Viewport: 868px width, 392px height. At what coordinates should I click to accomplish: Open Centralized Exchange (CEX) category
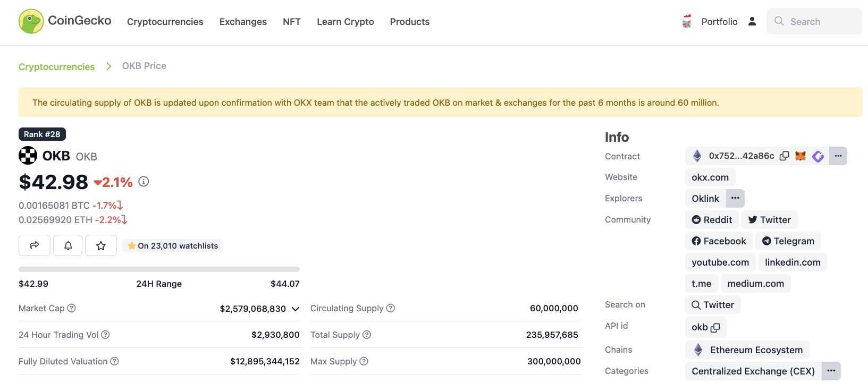(753, 371)
